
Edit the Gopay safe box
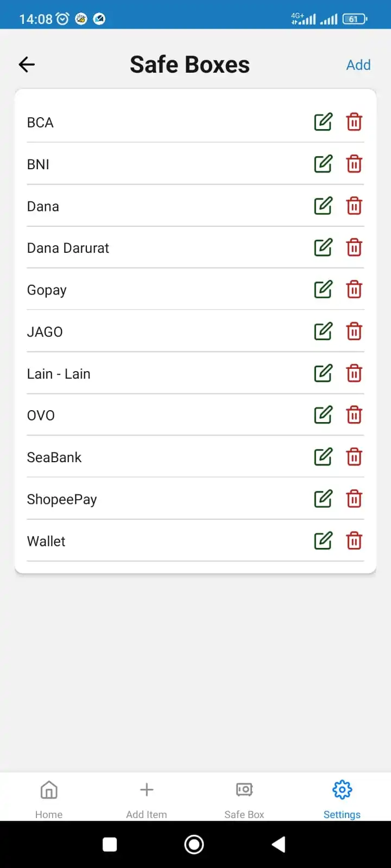(x=323, y=289)
